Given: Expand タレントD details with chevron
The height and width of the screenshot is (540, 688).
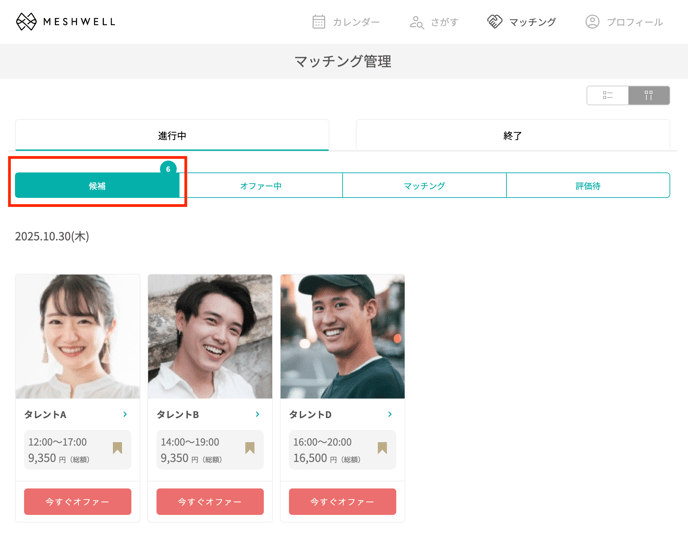Looking at the screenshot, I should (389, 414).
